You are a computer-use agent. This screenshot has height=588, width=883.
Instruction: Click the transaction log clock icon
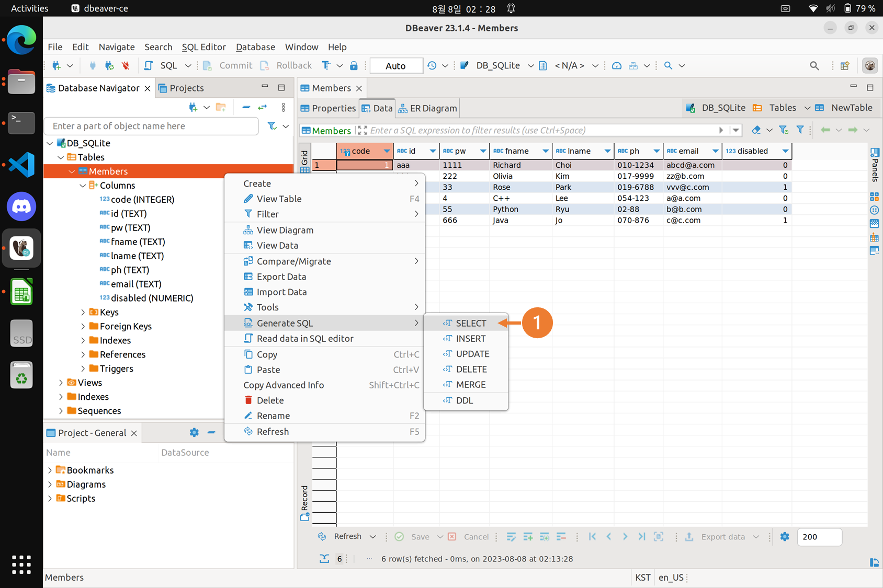(x=432, y=65)
